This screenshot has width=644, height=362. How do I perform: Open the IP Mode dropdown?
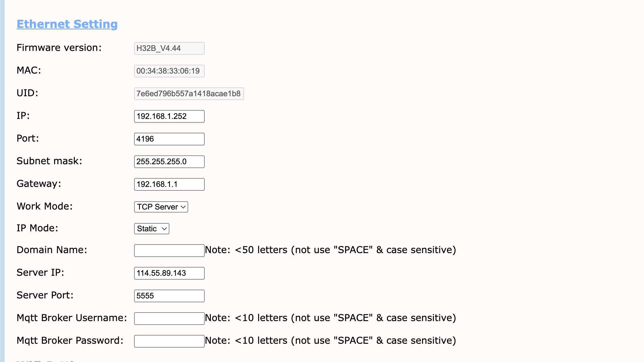[x=151, y=229]
